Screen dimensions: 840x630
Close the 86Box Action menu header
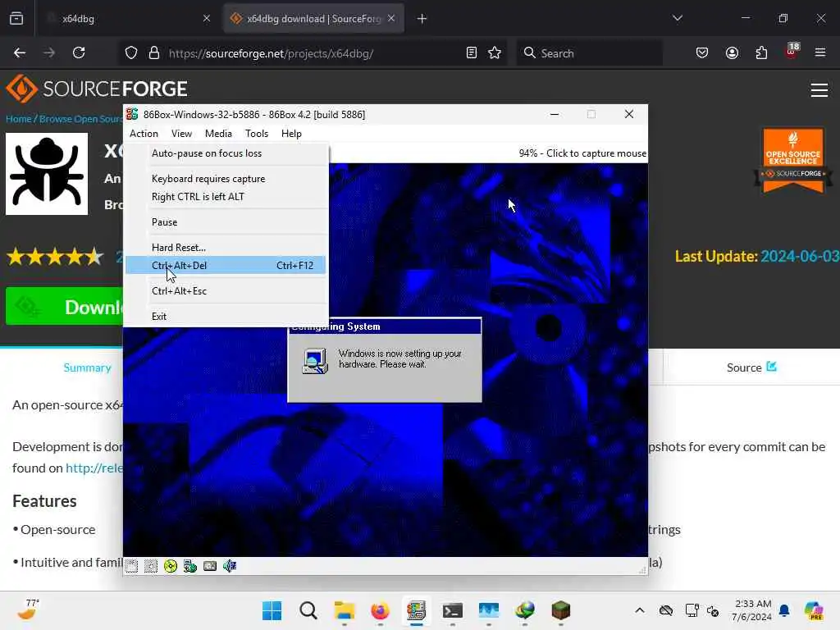(144, 134)
